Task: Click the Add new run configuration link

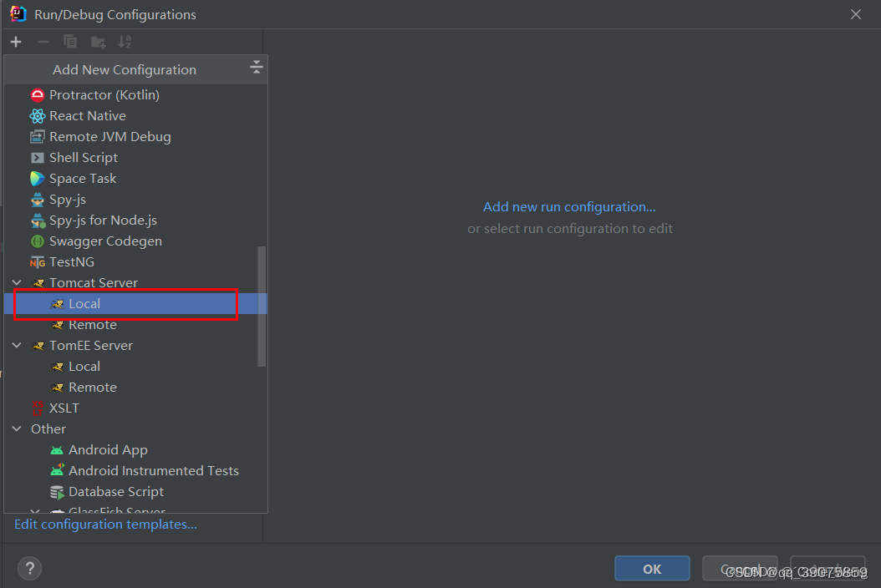Action: pos(569,206)
